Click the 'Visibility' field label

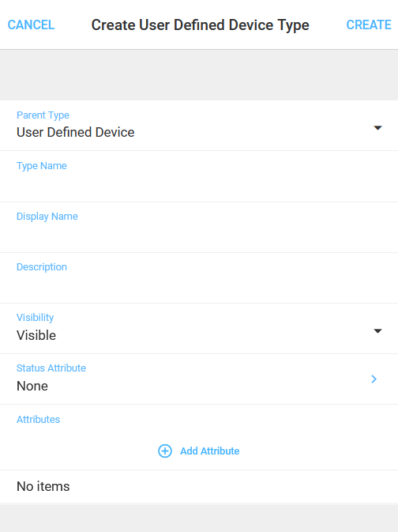click(36, 318)
